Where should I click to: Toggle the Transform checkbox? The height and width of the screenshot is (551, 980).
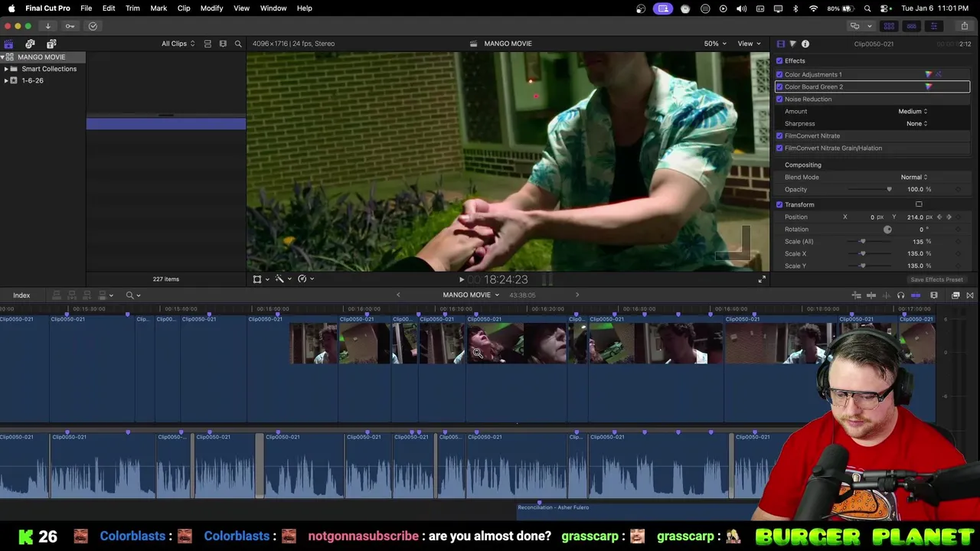779,204
